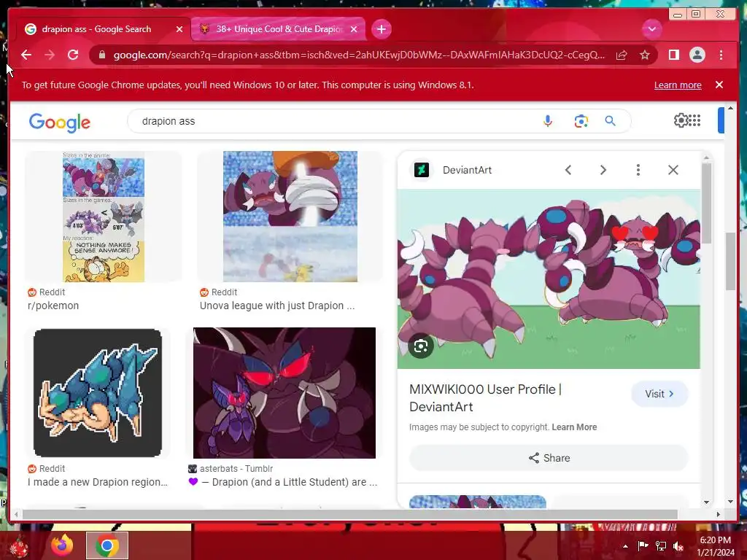Open the 'Unova league with just Drapion' thumbnail
This screenshot has height=560, width=747.
pyautogui.click(x=290, y=217)
